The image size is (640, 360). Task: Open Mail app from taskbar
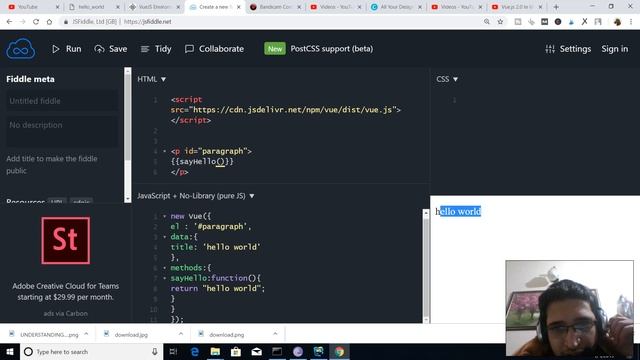256,351
